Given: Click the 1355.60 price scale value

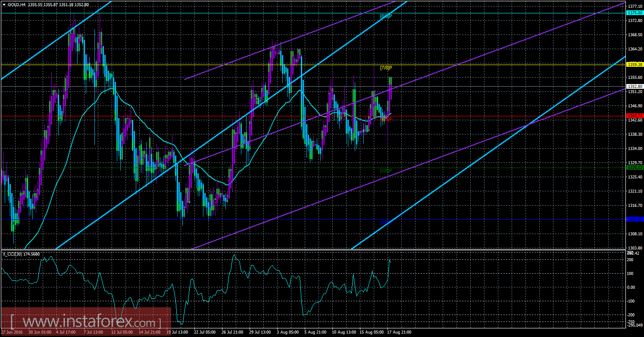Looking at the screenshot, I should click(635, 78).
